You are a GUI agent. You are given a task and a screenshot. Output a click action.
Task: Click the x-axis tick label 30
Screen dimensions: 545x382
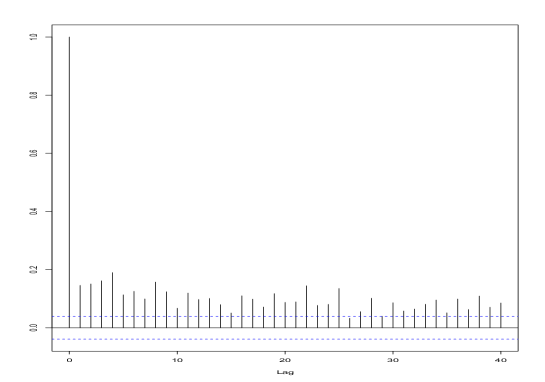(393, 360)
